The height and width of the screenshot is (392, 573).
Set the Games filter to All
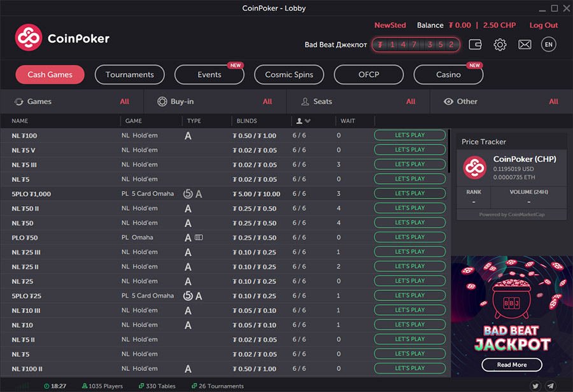(x=124, y=101)
